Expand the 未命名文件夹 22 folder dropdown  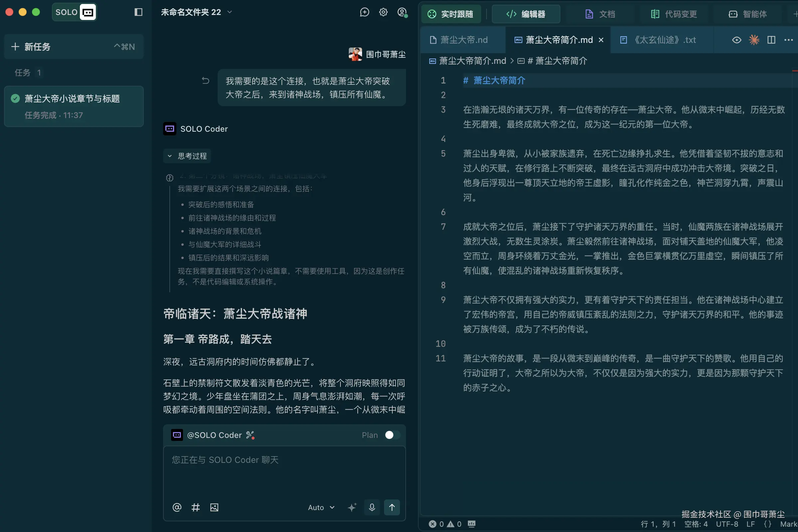click(230, 12)
